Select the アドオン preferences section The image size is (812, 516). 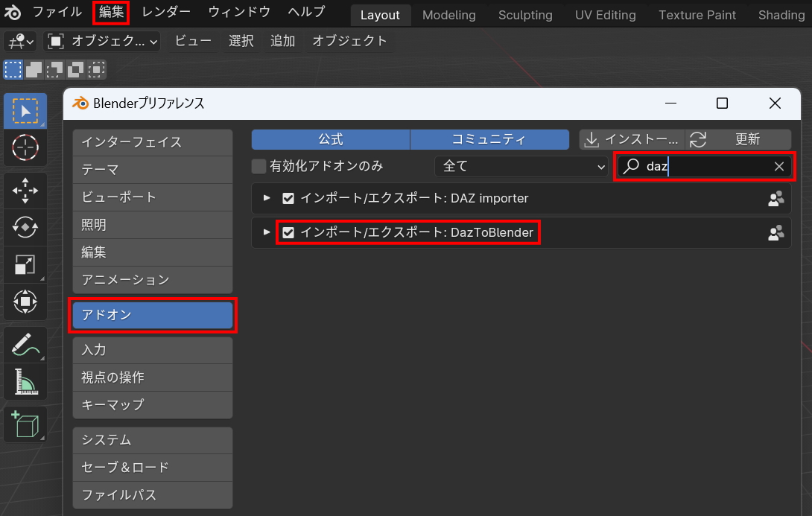click(x=153, y=315)
